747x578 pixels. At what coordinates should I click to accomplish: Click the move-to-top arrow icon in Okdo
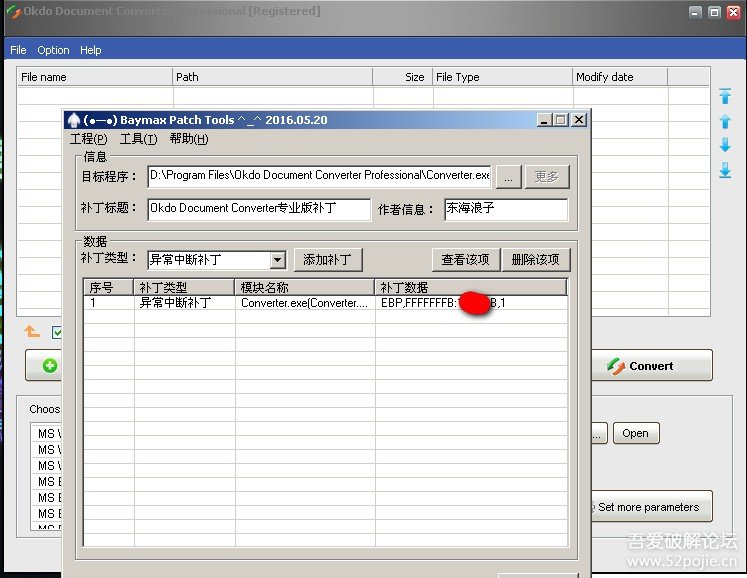point(725,96)
